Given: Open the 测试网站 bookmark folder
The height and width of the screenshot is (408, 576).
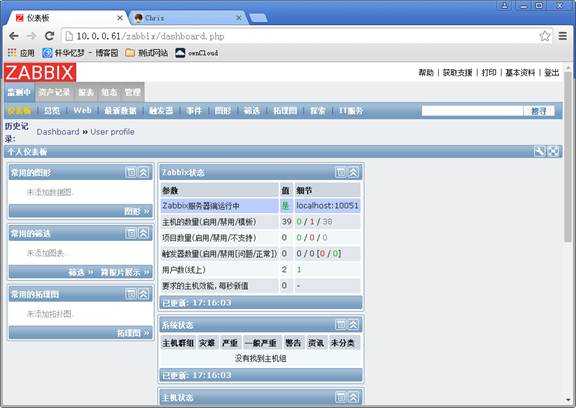Looking at the screenshot, I should (x=147, y=53).
